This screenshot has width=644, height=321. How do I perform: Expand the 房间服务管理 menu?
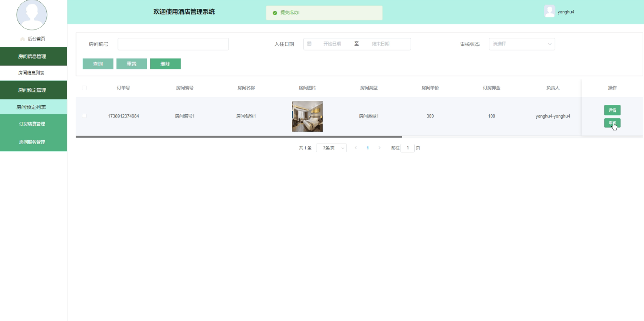click(x=34, y=142)
